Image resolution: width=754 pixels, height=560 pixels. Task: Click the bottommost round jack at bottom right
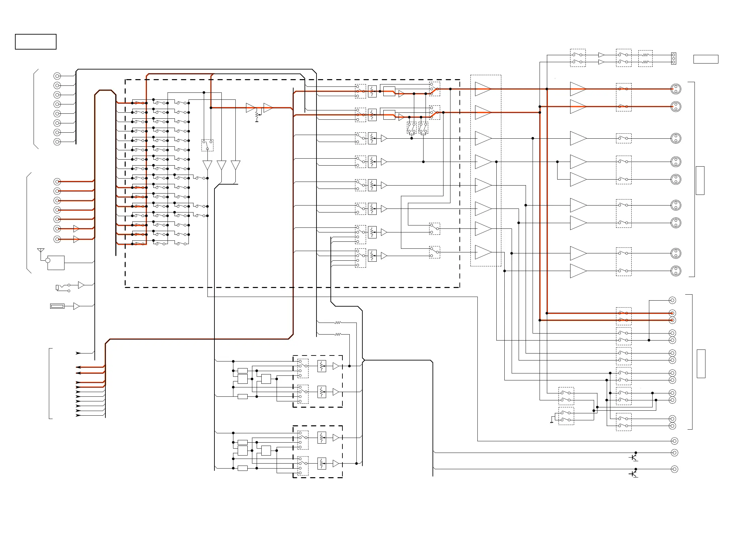(x=674, y=469)
